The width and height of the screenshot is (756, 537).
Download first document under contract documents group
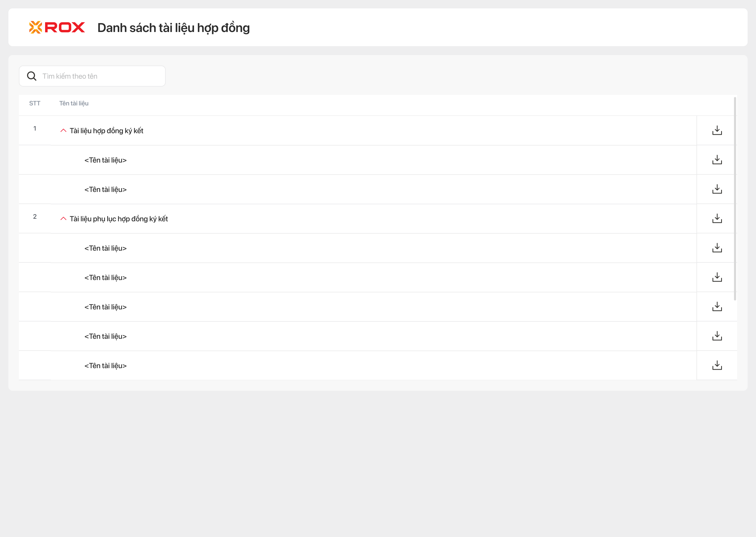coord(717,160)
